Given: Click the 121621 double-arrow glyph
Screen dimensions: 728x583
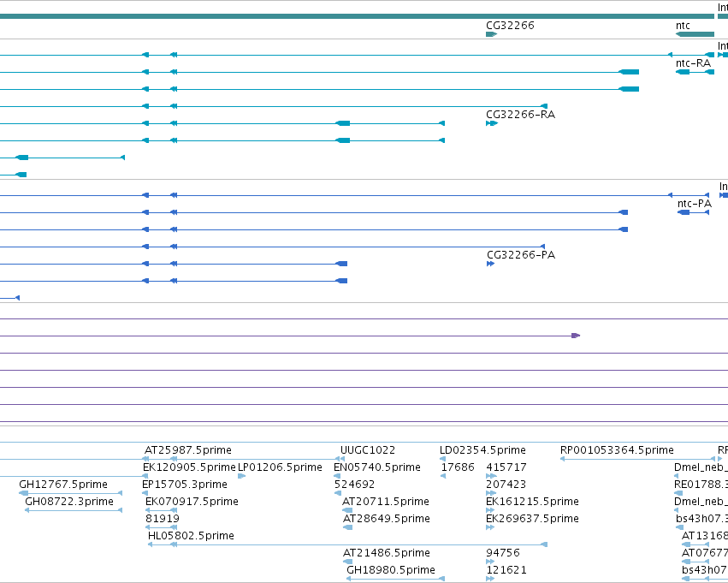Looking at the screenshot, I should 490,579.
